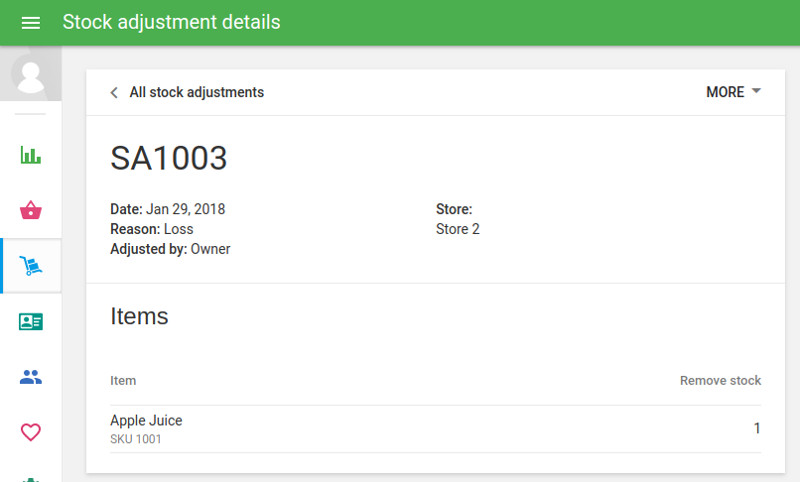800x482 pixels.
Task: Open the Items shopping basket icon
Action: pos(31,210)
